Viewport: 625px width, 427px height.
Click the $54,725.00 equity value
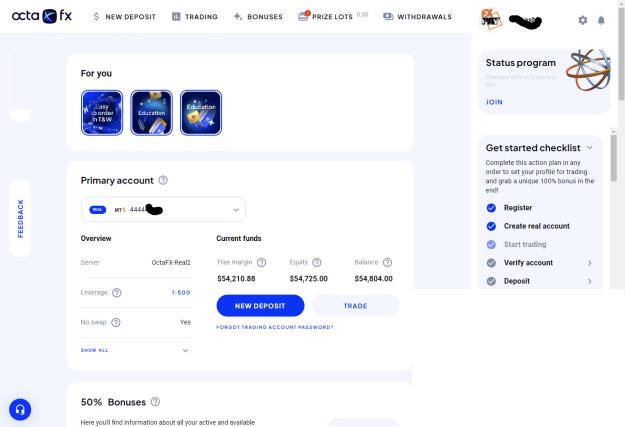click(x=309, y=279)
